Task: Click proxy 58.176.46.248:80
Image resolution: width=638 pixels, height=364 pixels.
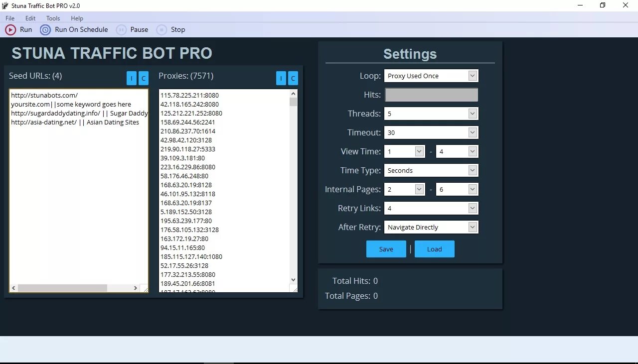Action: pos(184,176)
